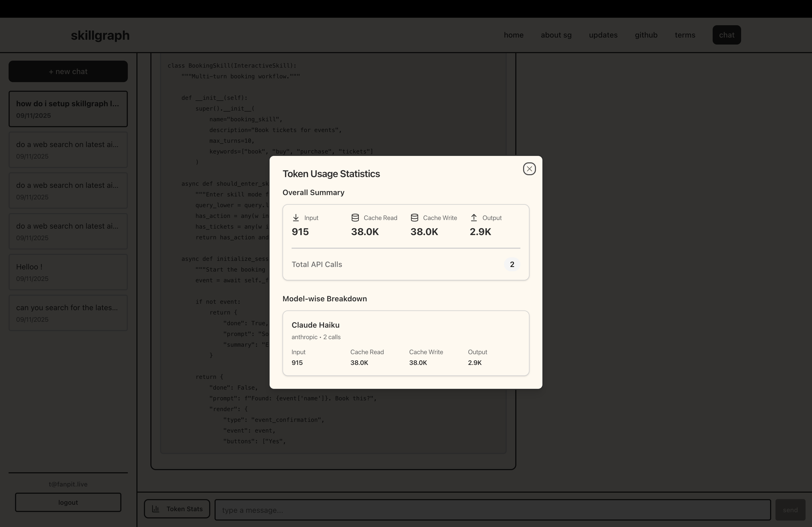
Task: Close the Token Usage Statistics dialog
Action: point(529,169)
